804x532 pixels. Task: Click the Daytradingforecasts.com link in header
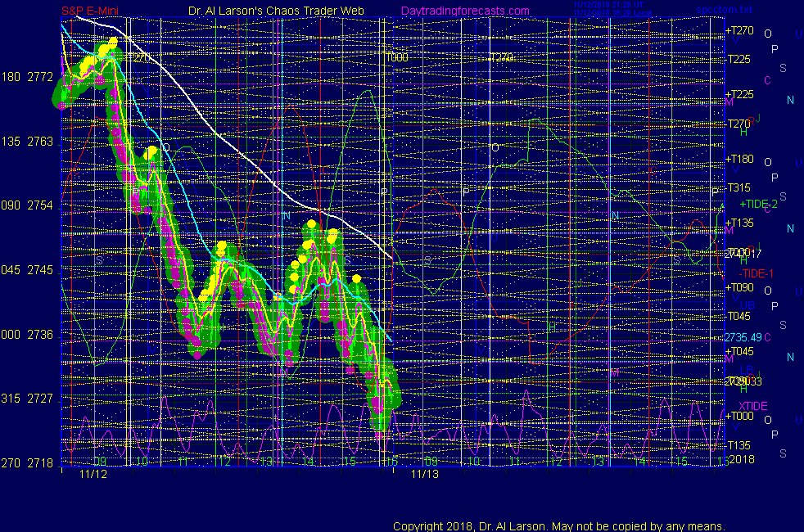pyautogui.click(x=464, y=11)
